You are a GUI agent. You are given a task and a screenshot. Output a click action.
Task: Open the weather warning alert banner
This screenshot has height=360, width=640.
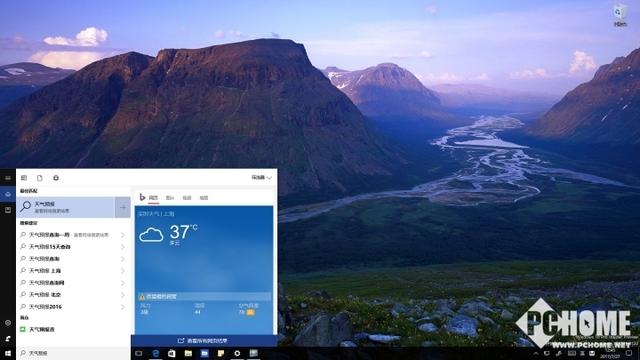tap(204, 297)
